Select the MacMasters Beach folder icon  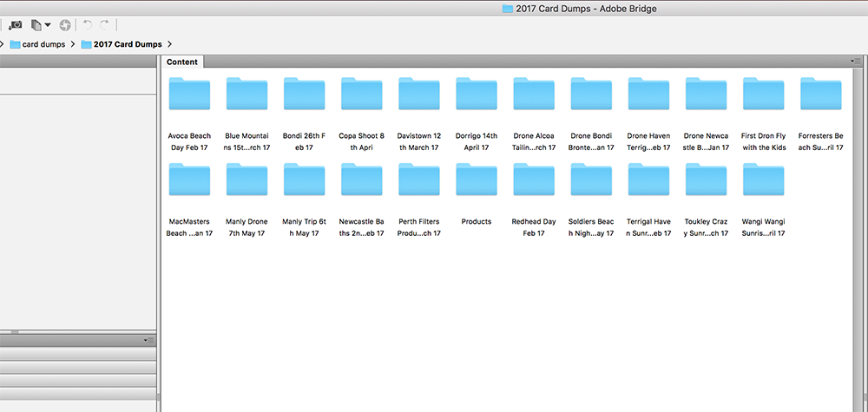click(x=189, y=180)
